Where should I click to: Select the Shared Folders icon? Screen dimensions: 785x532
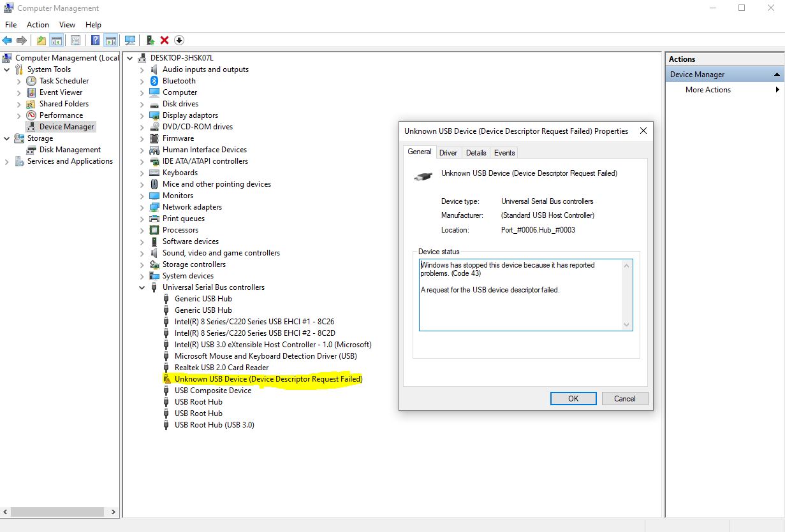pyautogui.click(x=31, y=104)
